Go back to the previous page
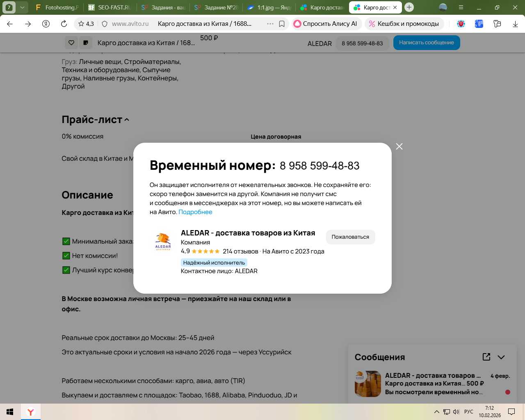525x420 pixels. click(10, 24)
